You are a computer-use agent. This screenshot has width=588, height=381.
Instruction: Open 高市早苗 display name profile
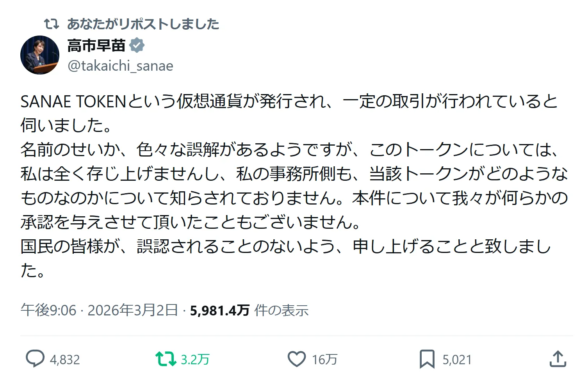96,46
